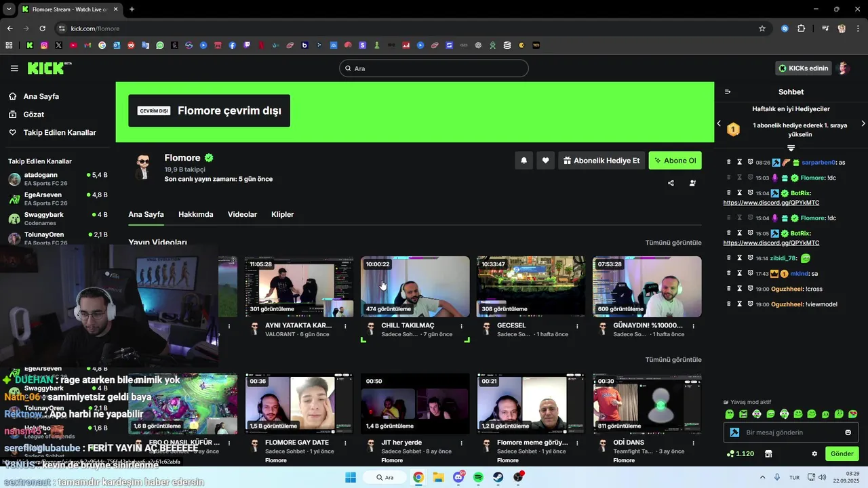This screenshot has width=868, height=488.
Task: Open Takip Edilen Kanallar in sidebar
Action: tap(59, 133)
